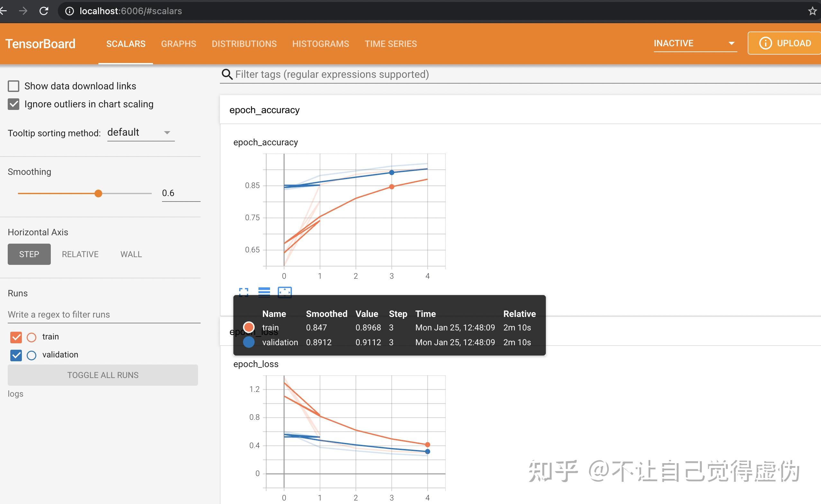Collapse the epoch_accuracy section header
Viewport: 821px width, 504px height.
pos(520,110)
